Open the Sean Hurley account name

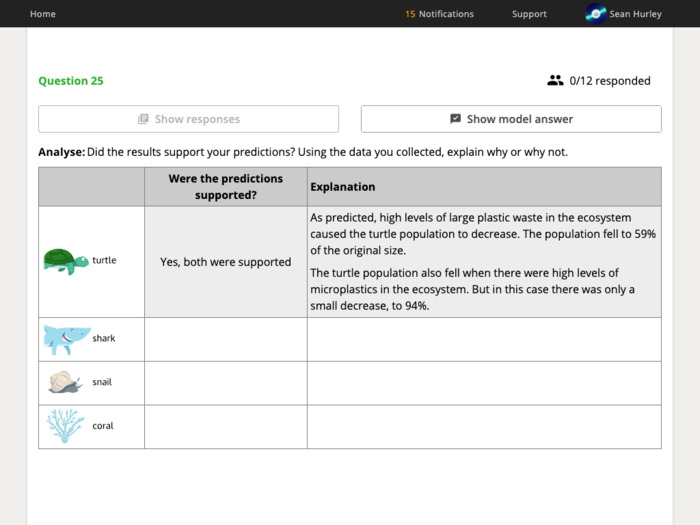[635, 14]
